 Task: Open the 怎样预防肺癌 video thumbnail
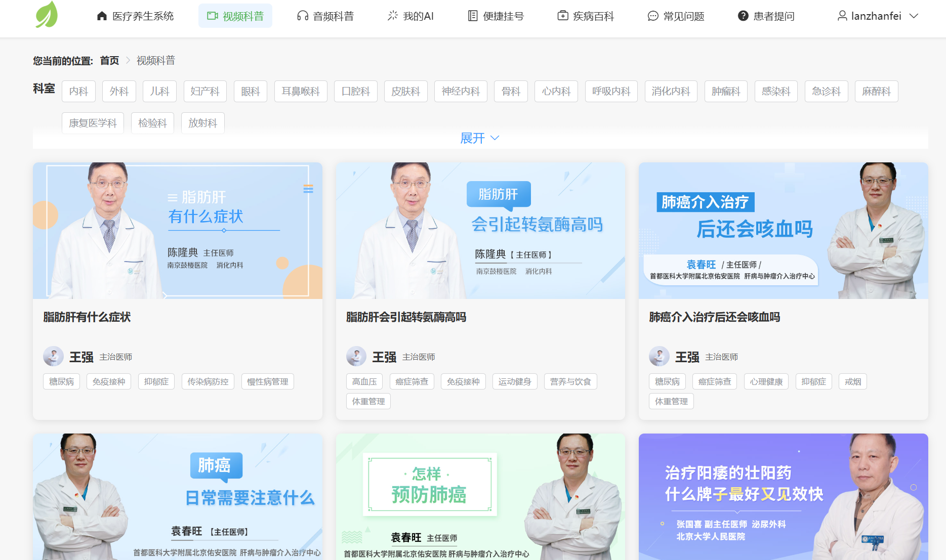tap(480, 497)
